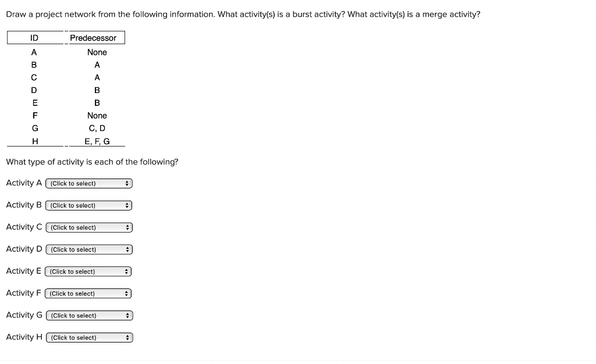The image size is (596, 364).
Task: Click the up-down arrow icon on Activity G selector
Action: click(x=127, y=315)
